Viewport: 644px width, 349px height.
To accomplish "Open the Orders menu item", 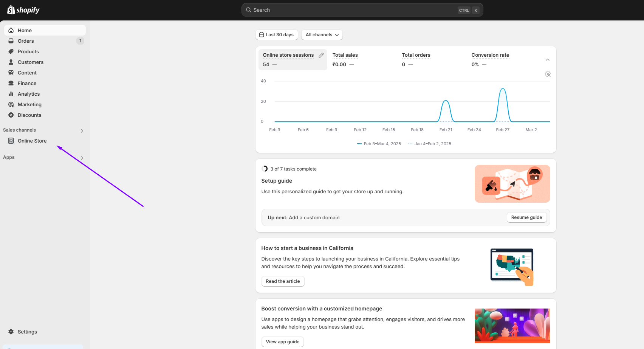I will pyautogui.click(x=45, y=41).
